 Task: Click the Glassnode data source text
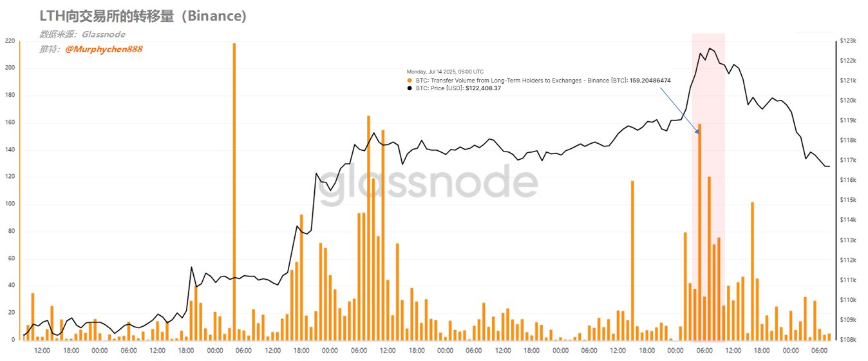[104, 34]
